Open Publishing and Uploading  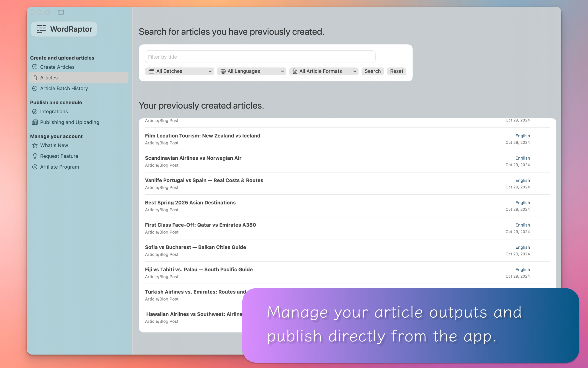tap(70, 122)
